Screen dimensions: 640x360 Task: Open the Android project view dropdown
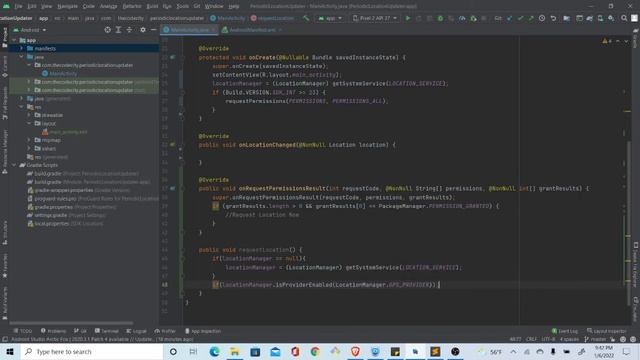click(x=30, y=30)
